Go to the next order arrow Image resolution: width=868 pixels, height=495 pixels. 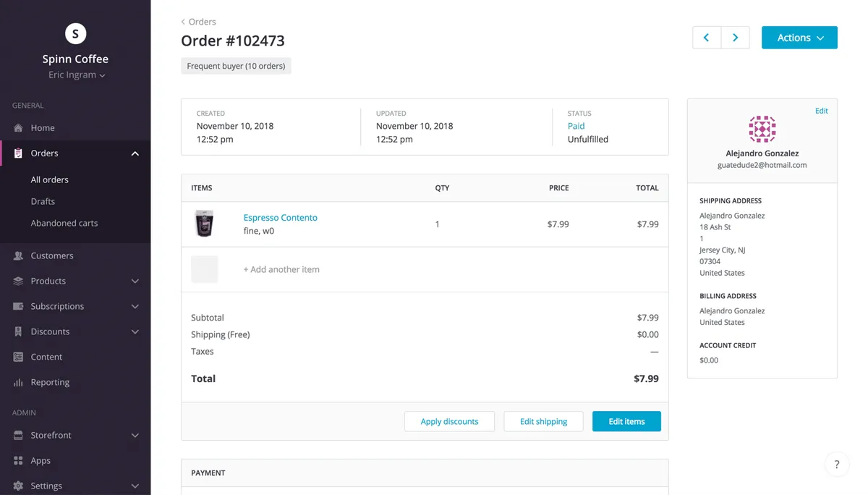735,38
